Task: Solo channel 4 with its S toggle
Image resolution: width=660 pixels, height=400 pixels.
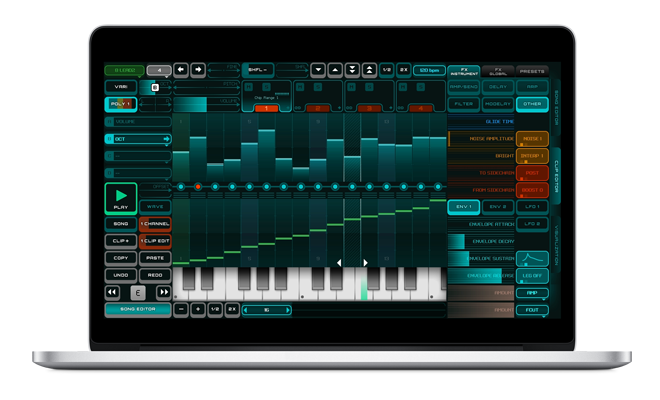Action: [420, 87]
